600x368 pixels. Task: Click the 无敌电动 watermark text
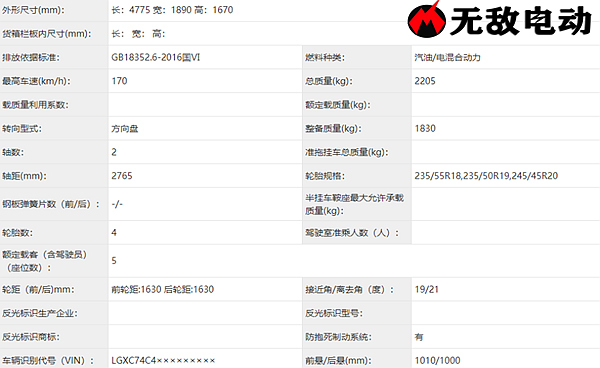[521, 21]
